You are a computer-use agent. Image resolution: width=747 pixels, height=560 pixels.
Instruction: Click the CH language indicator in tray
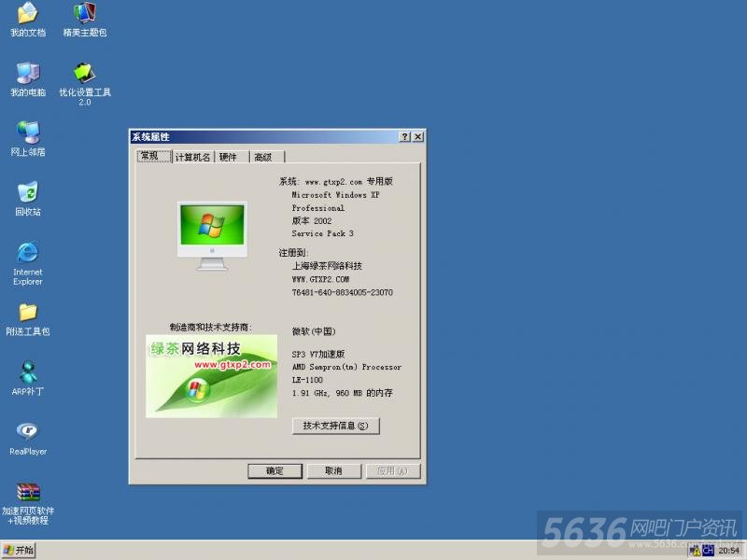708,551
